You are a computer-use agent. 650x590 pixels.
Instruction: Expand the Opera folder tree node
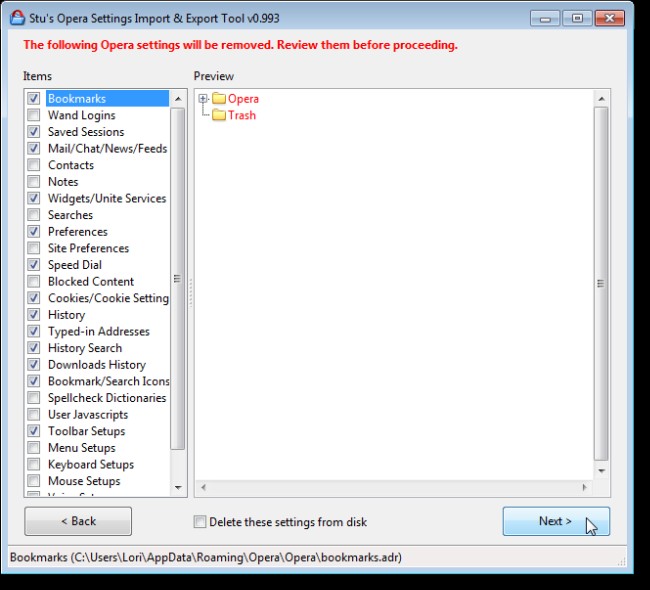[203, 99]
